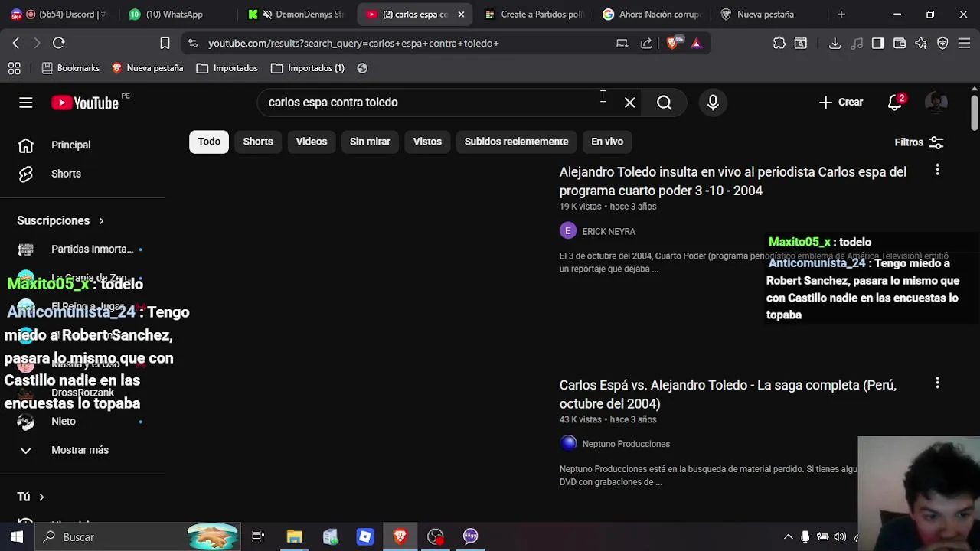This screenshot has height=551, width=980.
Task: Switch to the Discord tab
Action: [x=60, y=14]
